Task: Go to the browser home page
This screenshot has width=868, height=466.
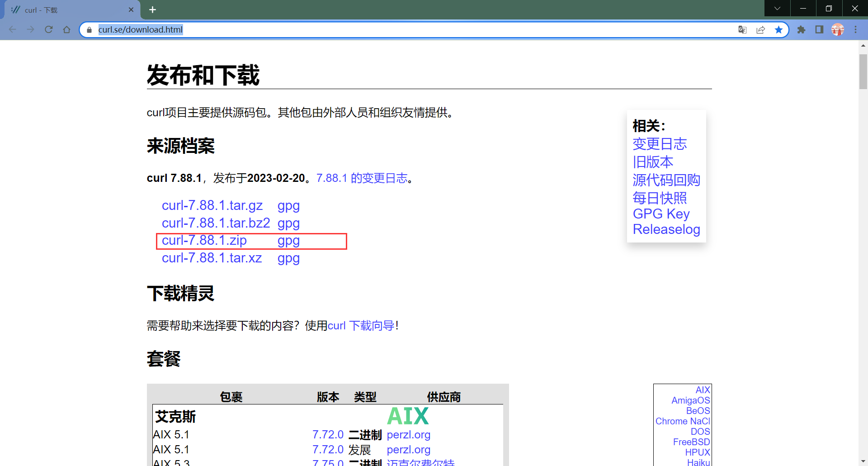Action: [x=67, y=29]
